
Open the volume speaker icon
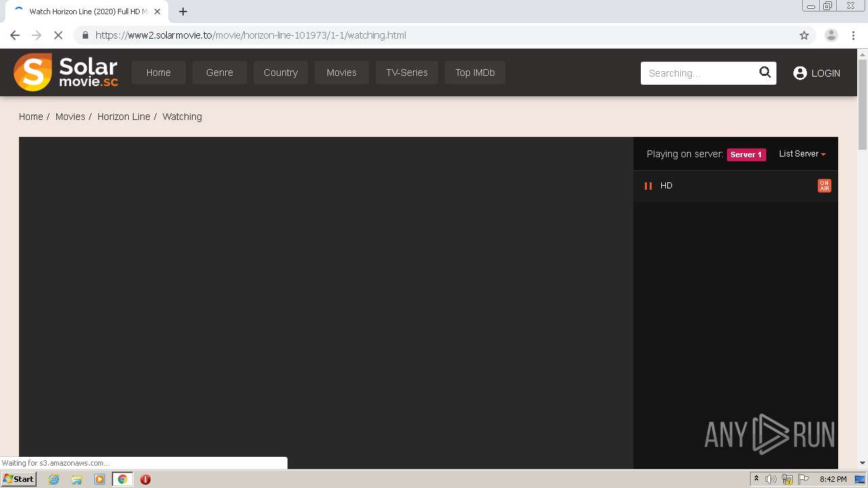pos(771,479)
